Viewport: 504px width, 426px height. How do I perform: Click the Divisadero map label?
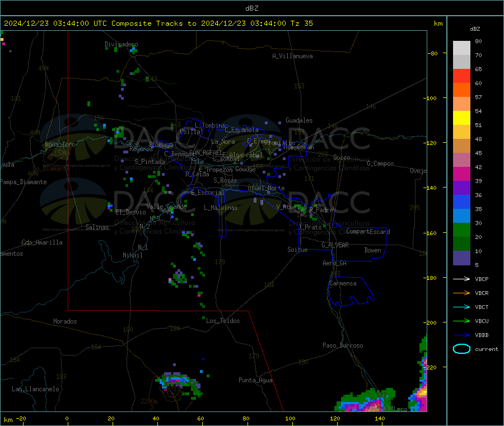(121, 44)
